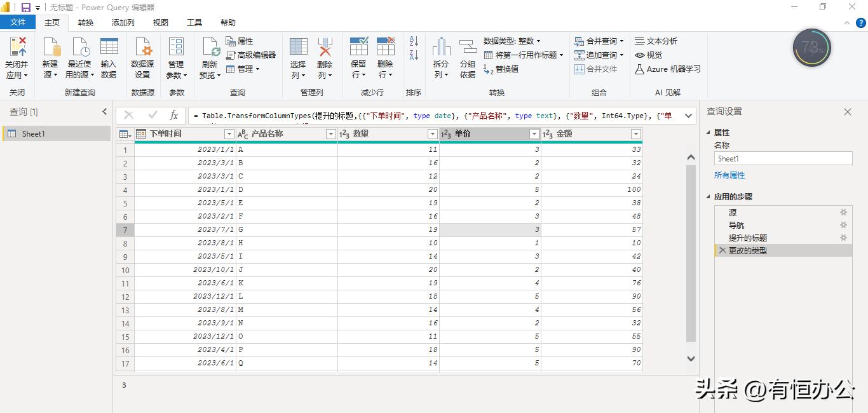The width and height of the screenshot is (868, 413).
Task: Select the Split Column tool
Action: (440, 56)
